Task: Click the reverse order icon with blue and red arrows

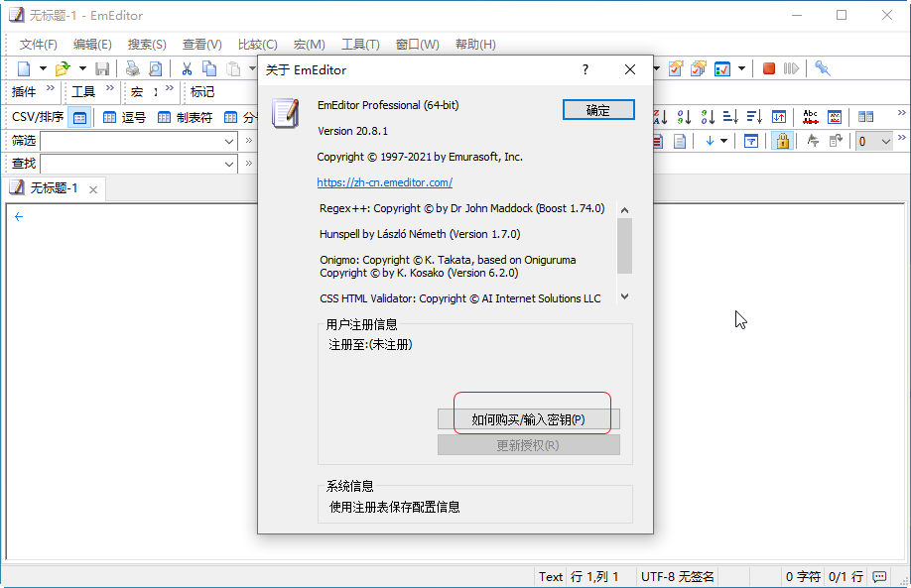Action: point(779,117)
